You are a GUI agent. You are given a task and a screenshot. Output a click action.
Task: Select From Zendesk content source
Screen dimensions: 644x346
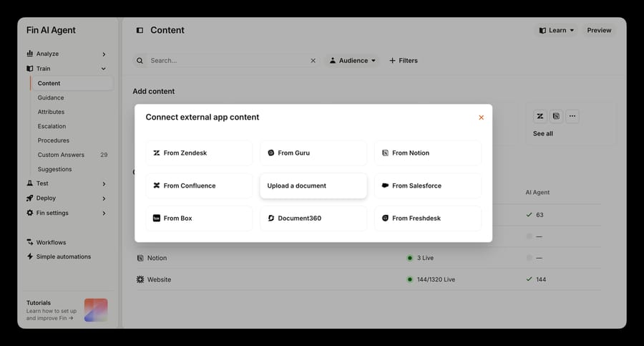coord(199,153)
